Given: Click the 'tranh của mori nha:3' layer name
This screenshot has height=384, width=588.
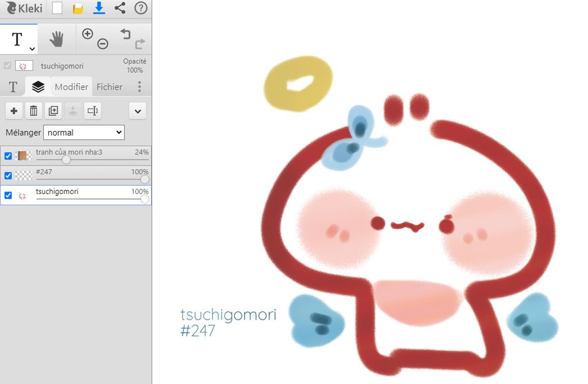Looking at the screenshot, I should [69, 152].
